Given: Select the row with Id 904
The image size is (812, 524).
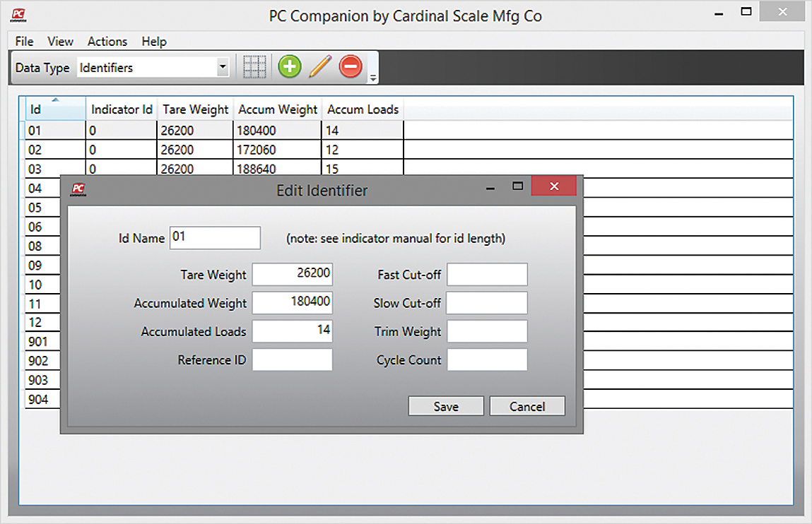Looking at the screenshot, I should [42, 399].
